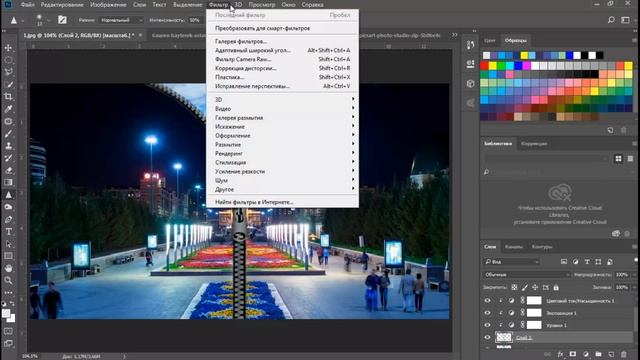Open the workspace switcher icon
This screenshot has height=360, width=640.
pyautogui.click(x=625, y=20)
